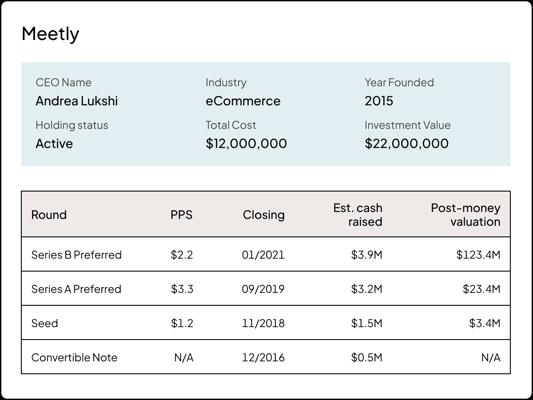Select the Active holding status
The width and height of the screenshot is (533, 400).
coord(54,143)
